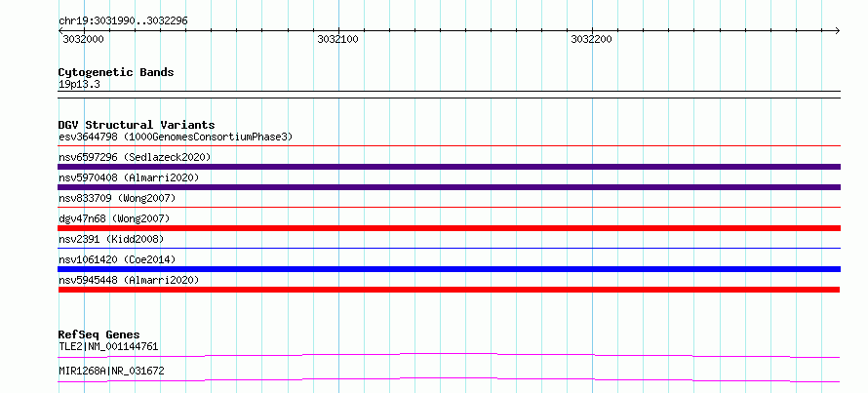Open variant dgv47n68 (Wong2007)
Image resolution: width=868 pixels, height=393 pixels.
coord(114,218)
